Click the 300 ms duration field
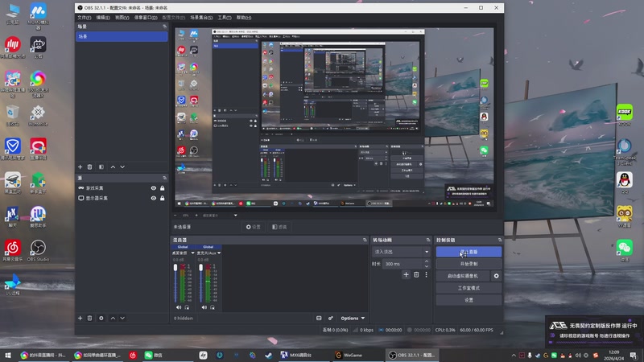Image resolution: width=644 pixels, height=362 pixels. coord(402,264)
